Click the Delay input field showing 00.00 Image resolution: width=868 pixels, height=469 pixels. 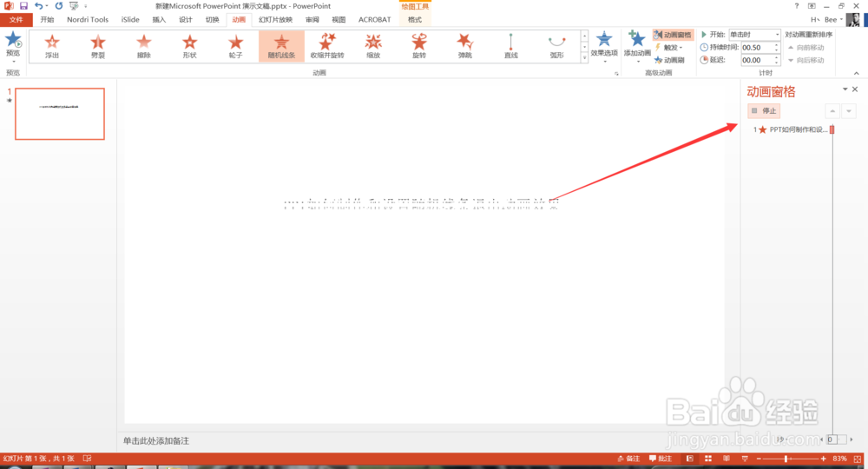(x=756, y=60)
